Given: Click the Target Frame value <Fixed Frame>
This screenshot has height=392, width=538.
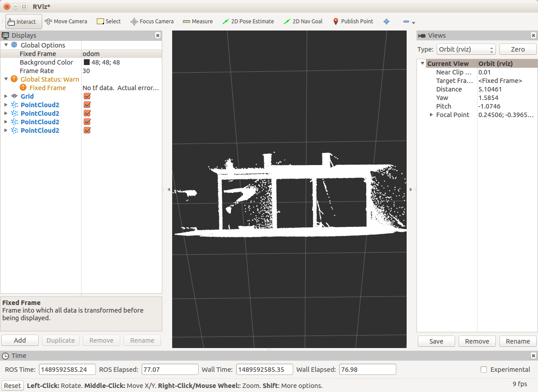Looking at the screenshot, I should point(500,81).
